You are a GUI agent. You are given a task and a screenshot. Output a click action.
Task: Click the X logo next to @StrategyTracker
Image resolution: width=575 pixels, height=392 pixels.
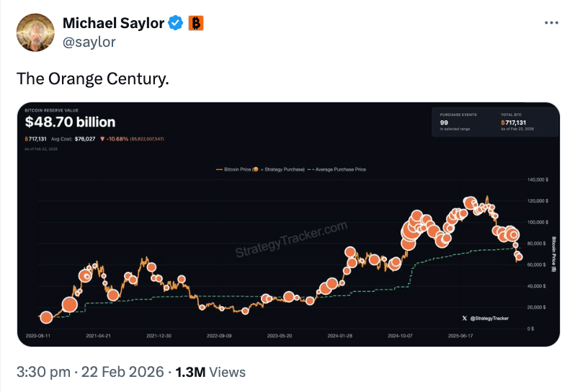[464, 318]
